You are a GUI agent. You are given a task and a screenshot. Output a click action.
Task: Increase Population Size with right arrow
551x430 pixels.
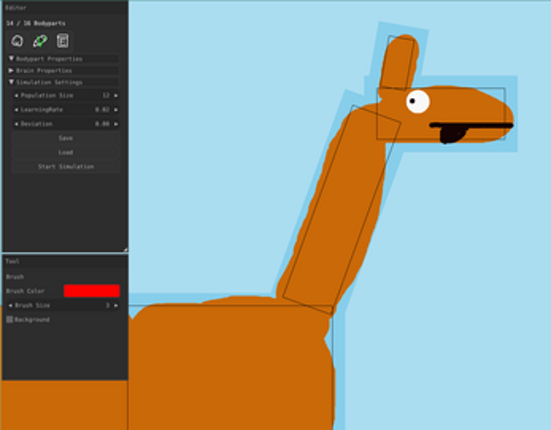coord(116,96)
